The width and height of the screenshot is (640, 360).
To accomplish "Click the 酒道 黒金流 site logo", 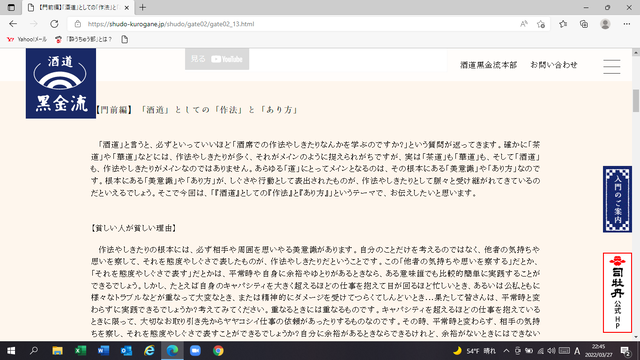I will [61, 83].
